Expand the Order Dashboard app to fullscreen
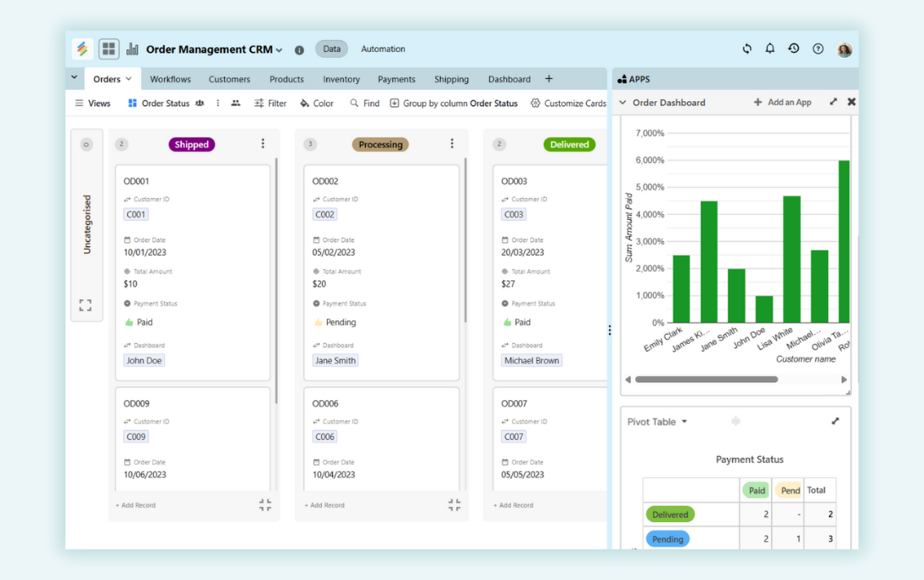Screen dimensions: 924x580 point(835,102)
